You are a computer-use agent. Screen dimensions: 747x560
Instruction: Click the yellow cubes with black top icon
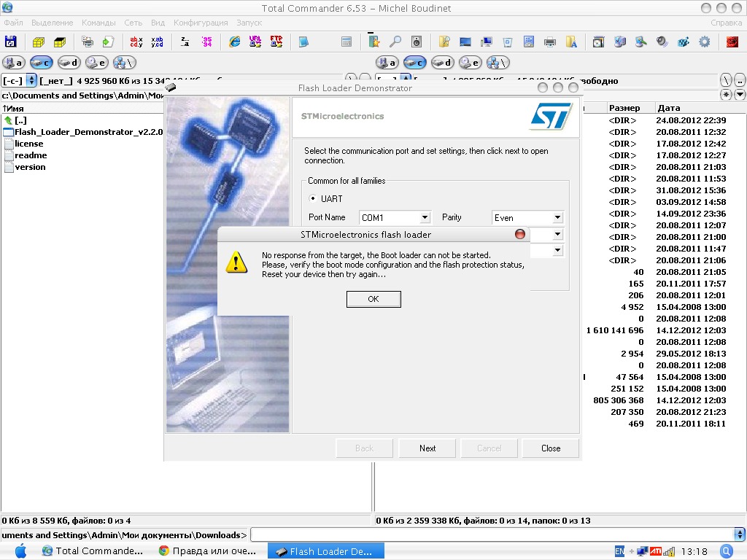[x=60, y=42]
